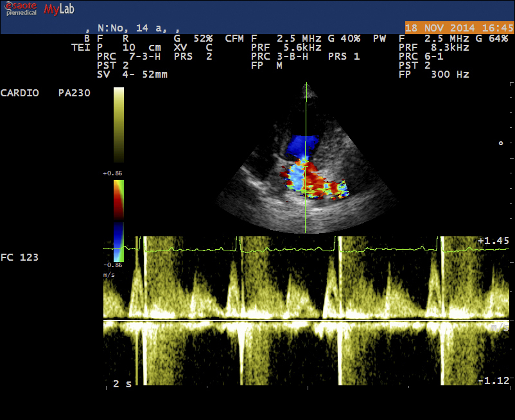Screen dimensions: 515x420
Task: Click the Esaote Piemedical logo
Action: [21, 9]
